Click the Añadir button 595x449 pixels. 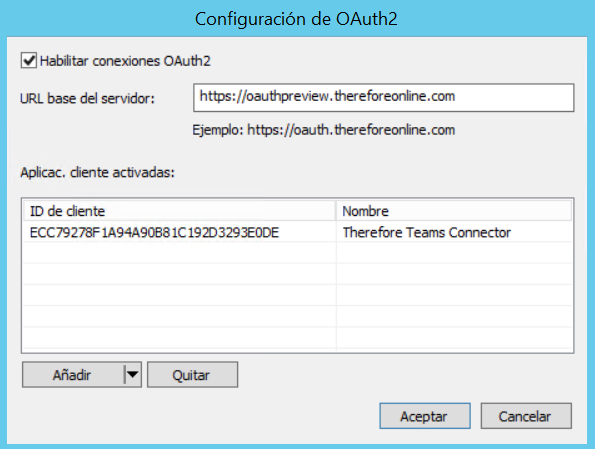[72, 375]
